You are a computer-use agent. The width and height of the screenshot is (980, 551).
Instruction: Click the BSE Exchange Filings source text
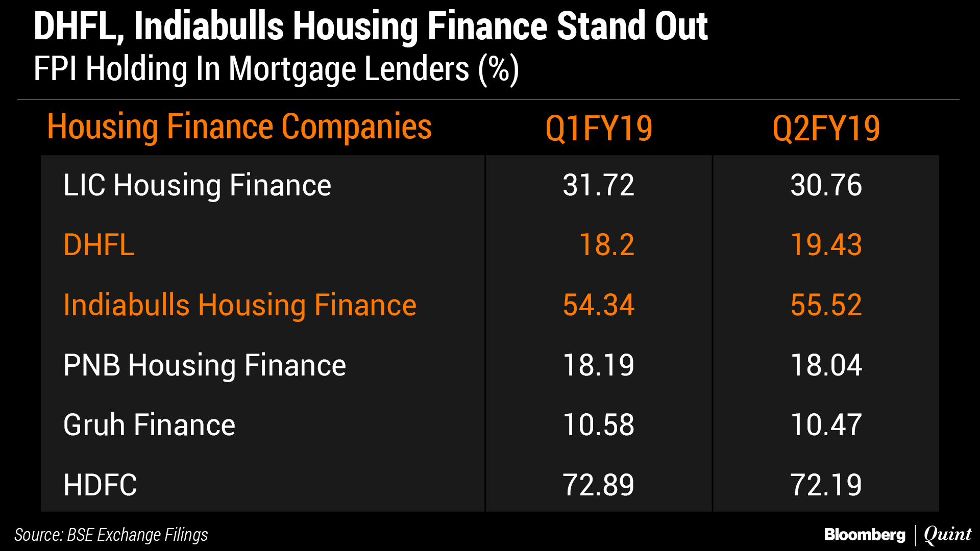pos(111,535)
